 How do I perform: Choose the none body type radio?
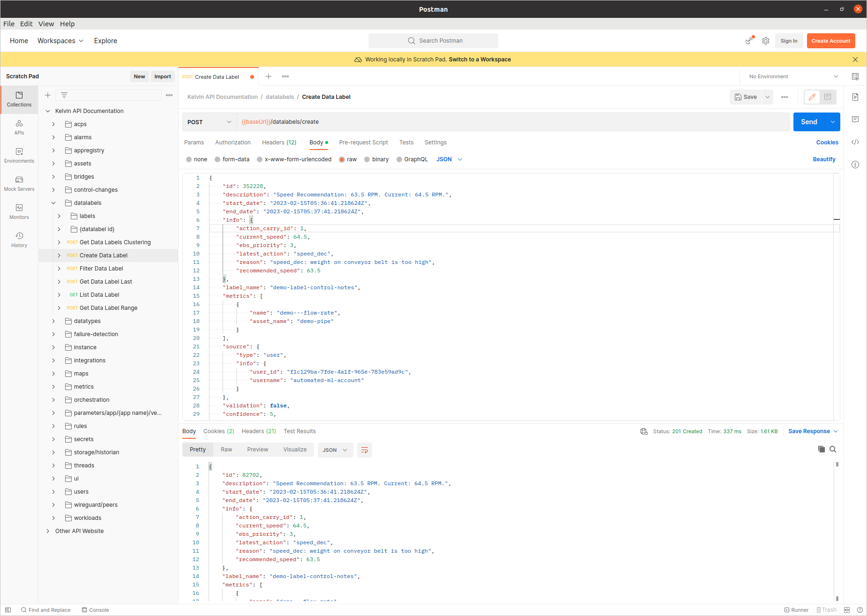tap(189, 159)
